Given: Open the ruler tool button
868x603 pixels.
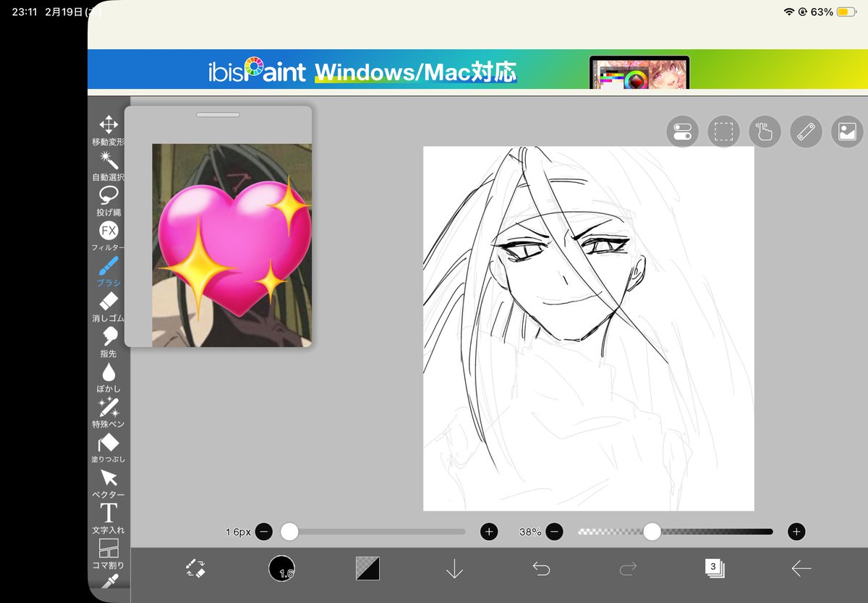Looking at the screenshot, I should pyautogui.click(x=807, y=132).
